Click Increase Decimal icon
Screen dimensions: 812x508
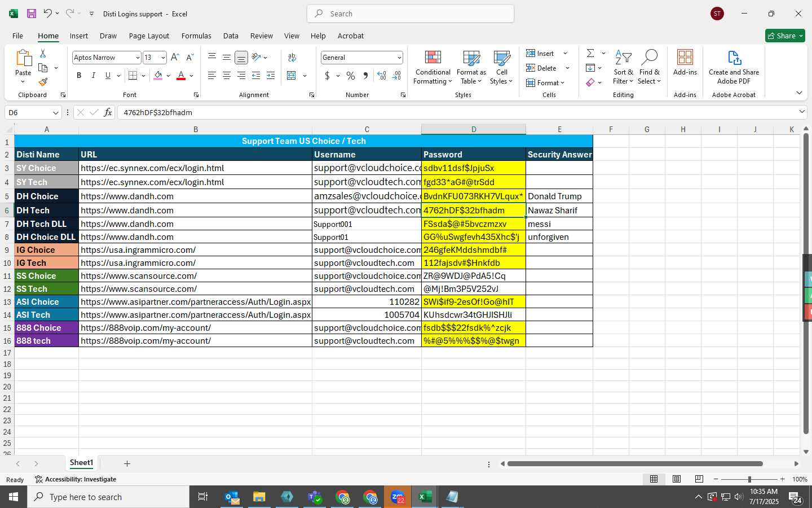point(382,76)
